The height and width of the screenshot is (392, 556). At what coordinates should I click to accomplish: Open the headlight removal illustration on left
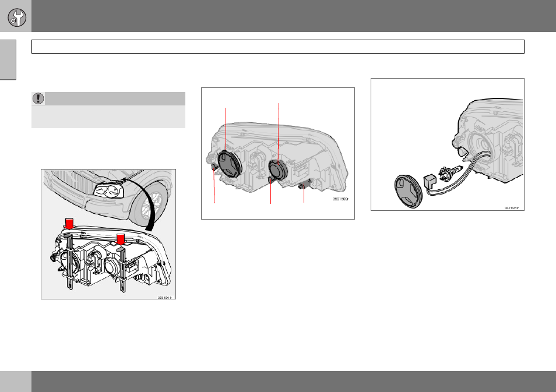tap(108, 234)
